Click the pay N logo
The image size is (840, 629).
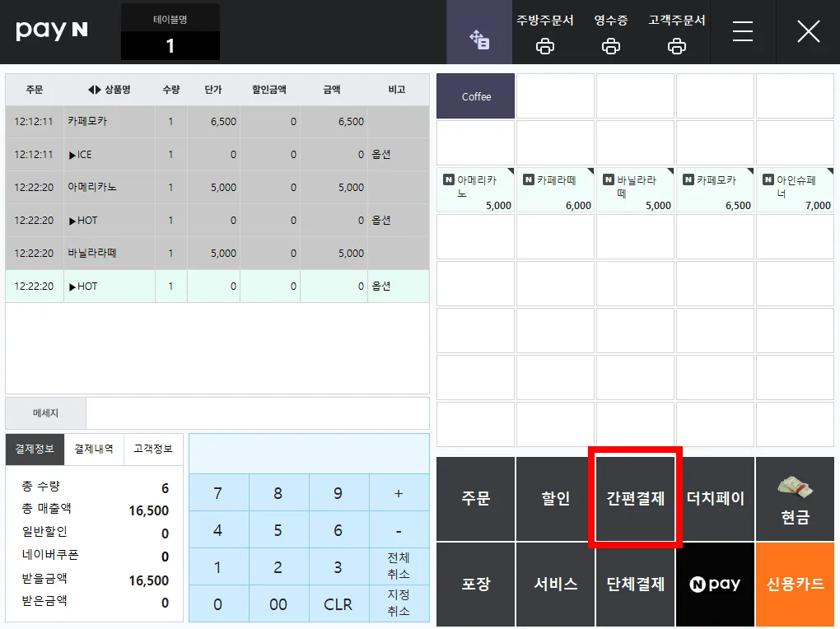click(x=51, y=30)
